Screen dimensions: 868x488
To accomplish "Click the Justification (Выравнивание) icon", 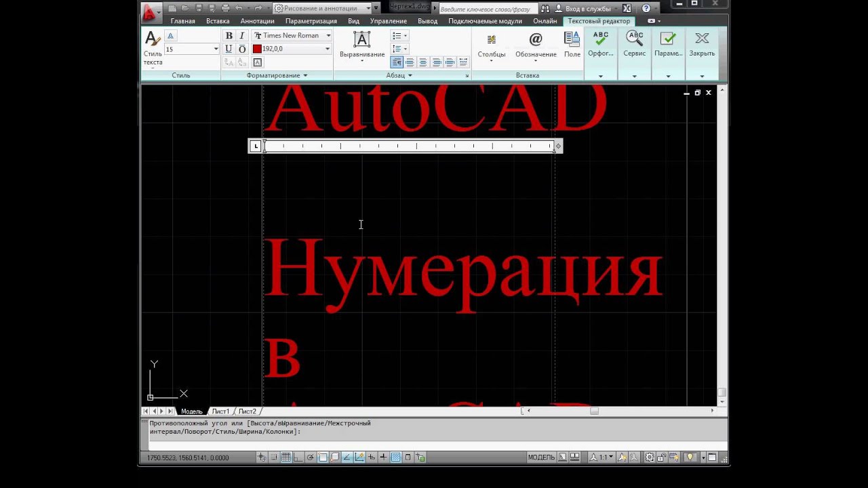I will (x=362, y=39).
